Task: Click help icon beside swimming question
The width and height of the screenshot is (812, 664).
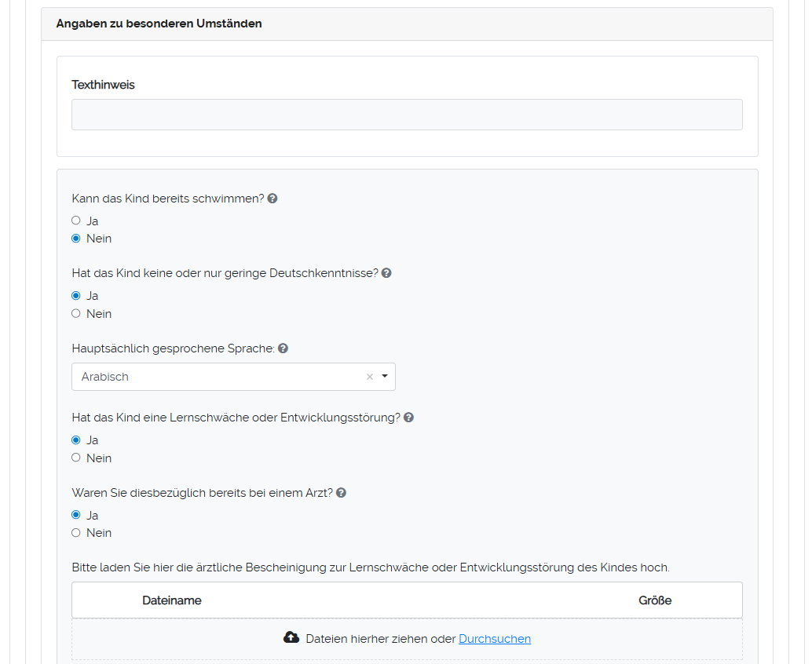Action: point(272,199)
